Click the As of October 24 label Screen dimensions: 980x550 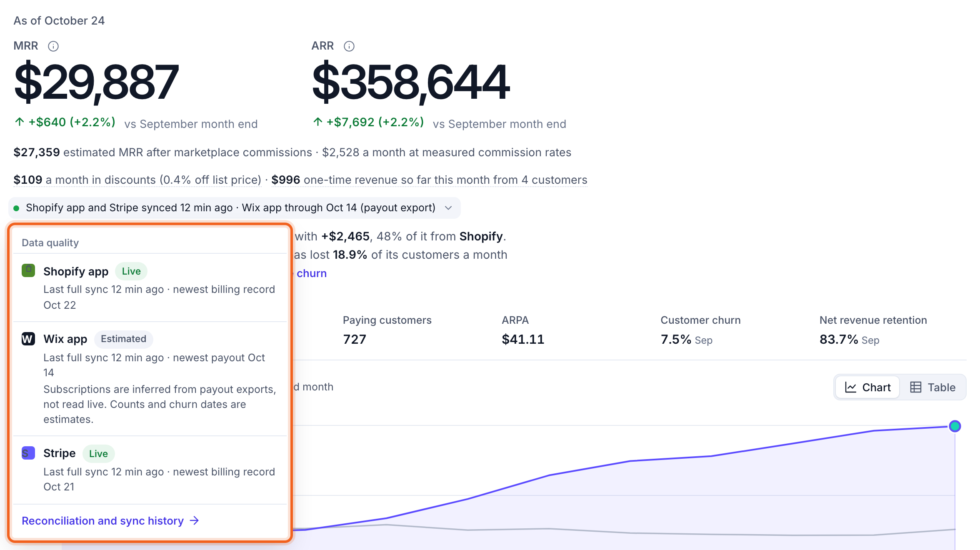[59, 21]
